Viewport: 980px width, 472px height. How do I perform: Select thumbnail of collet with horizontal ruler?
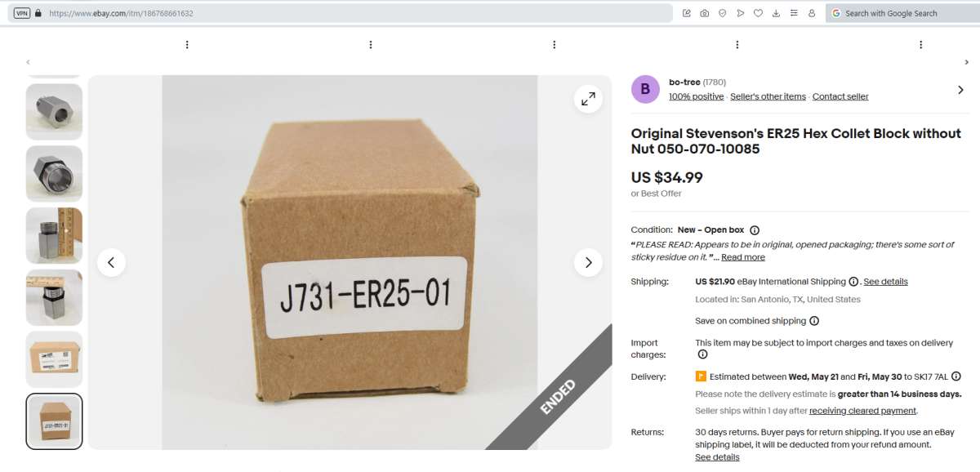(54, 297)
